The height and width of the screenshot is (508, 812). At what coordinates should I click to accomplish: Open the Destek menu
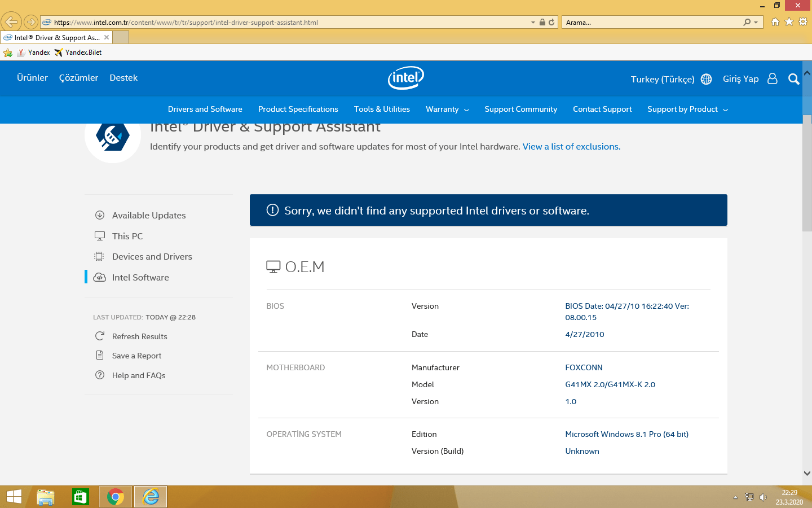pyautogui.click(x=123, y=78)
